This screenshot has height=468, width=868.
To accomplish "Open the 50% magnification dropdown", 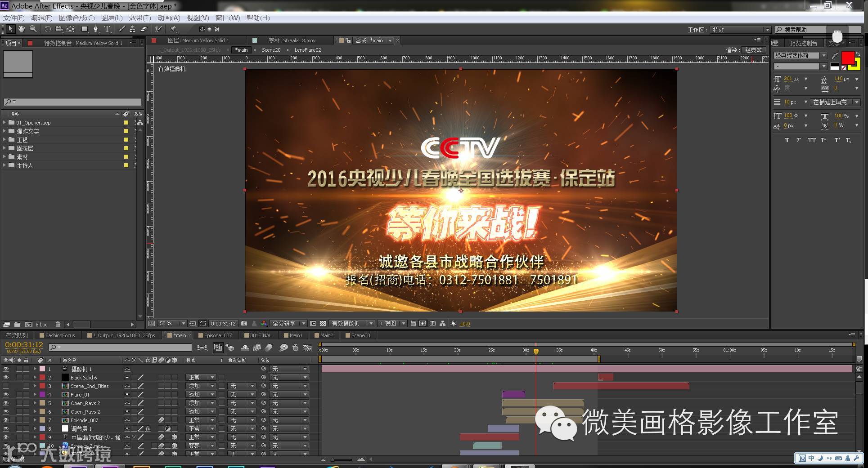I will pos(172,323).
